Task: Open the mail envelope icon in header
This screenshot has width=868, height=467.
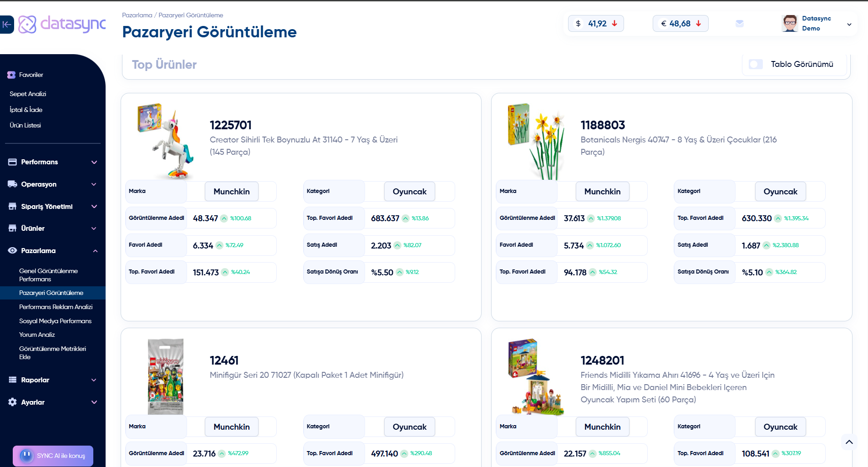Action: point(740,24)
